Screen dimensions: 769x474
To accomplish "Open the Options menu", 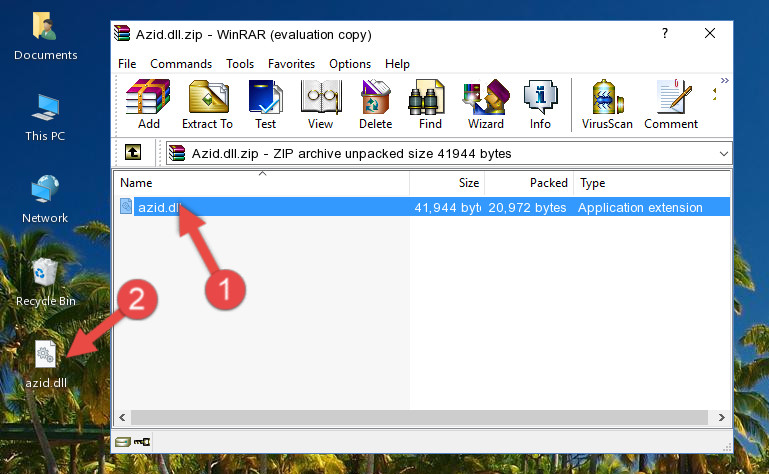I will point(350,64).
